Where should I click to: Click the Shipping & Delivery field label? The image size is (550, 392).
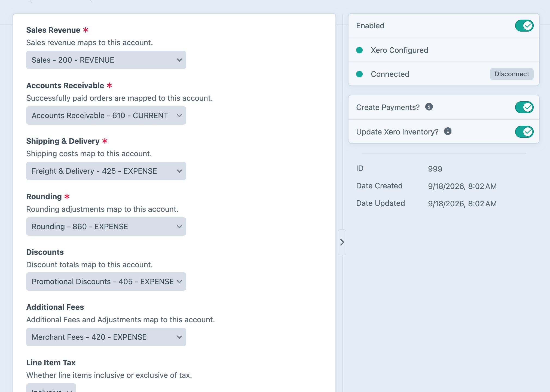pos(63,141)
